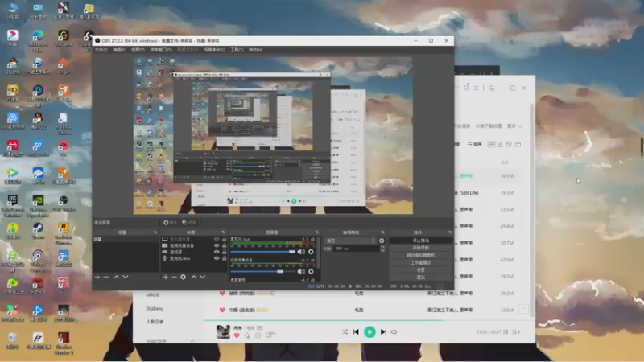Move the source down in the list
This screenshot has width=644, height=362.
pyautogui.click(x=203, y=277)
